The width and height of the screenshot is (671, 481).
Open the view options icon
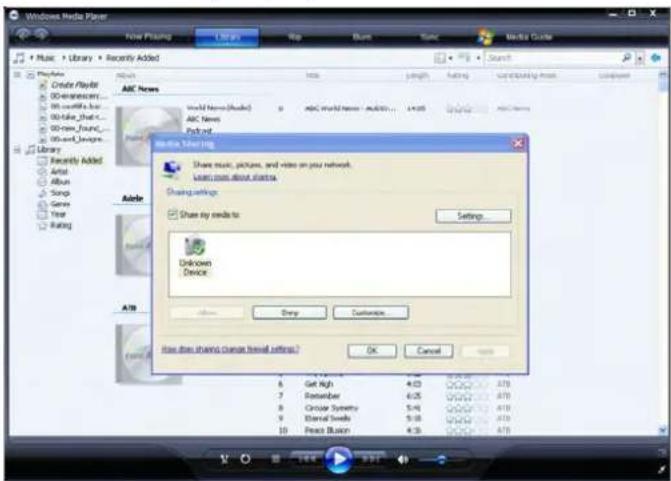click(464, 57)
